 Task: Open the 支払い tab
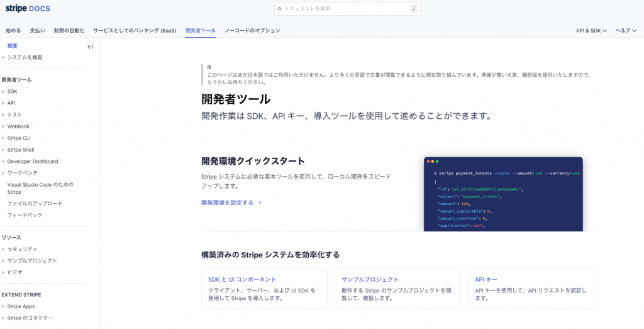pos(37,30)
